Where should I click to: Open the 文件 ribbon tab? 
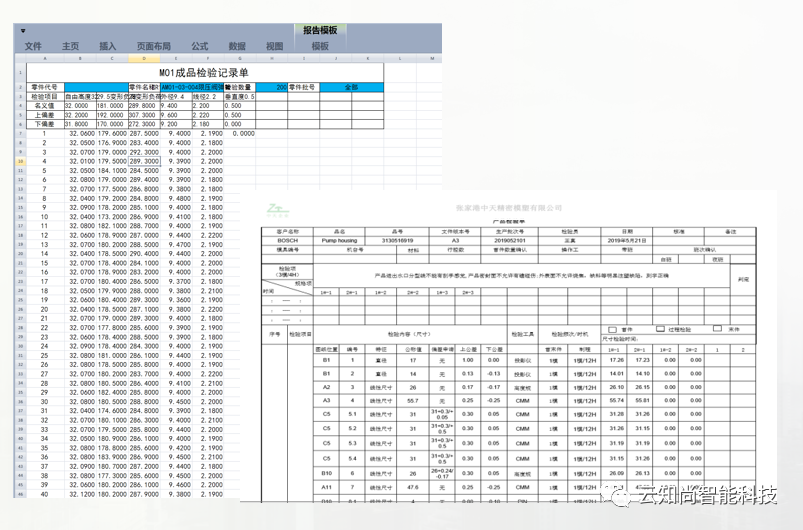click(x=33, y=46)
